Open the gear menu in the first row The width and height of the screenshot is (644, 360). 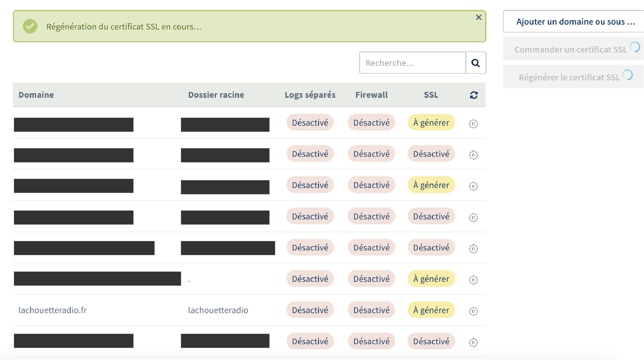pyautogui.click(x=473, y=123)
